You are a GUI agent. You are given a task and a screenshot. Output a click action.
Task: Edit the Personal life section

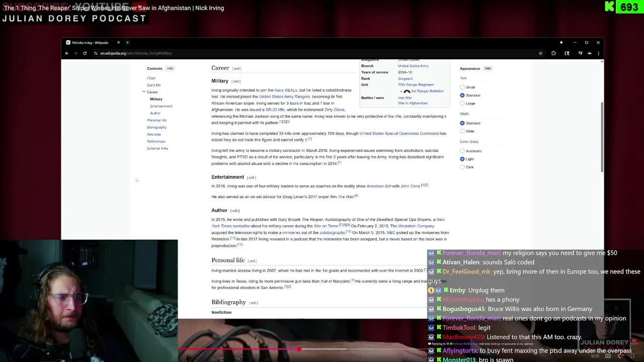pos(252,261)
